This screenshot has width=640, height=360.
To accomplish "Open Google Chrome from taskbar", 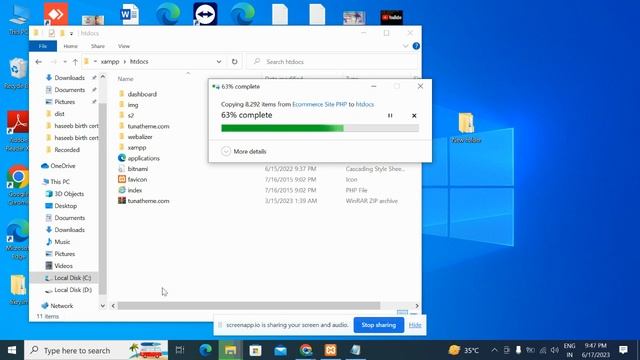I will pos(306,350).
